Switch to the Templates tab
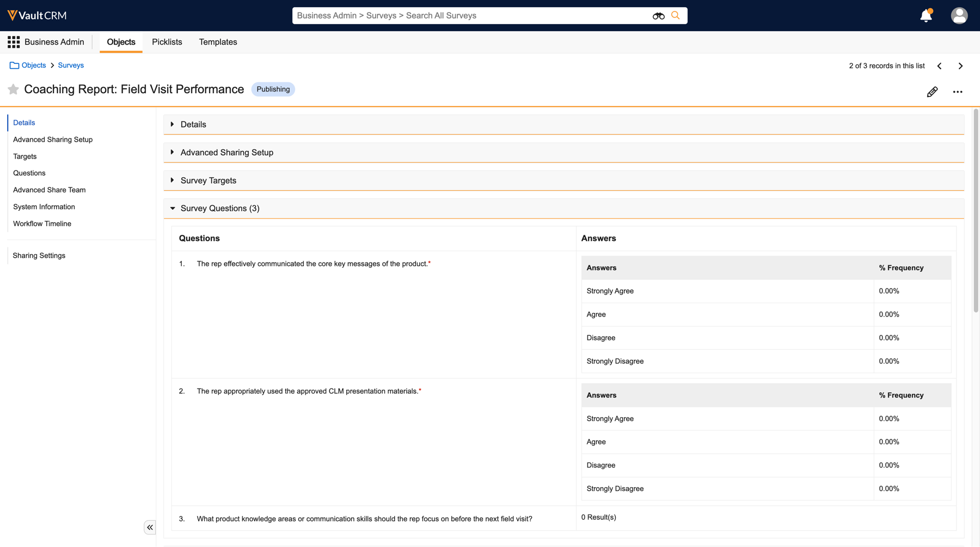980x547 pixels. pyautogui.click(x=218, y=42)
